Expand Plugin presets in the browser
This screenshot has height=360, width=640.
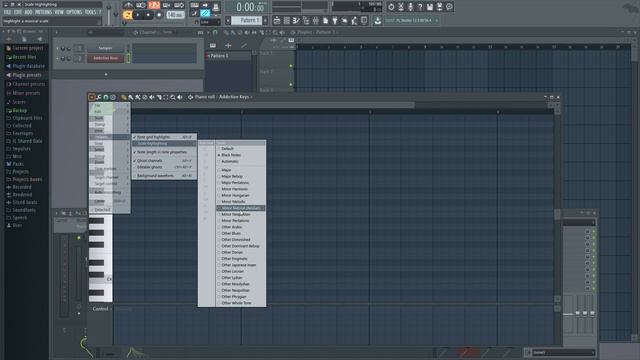pos(27,75)
